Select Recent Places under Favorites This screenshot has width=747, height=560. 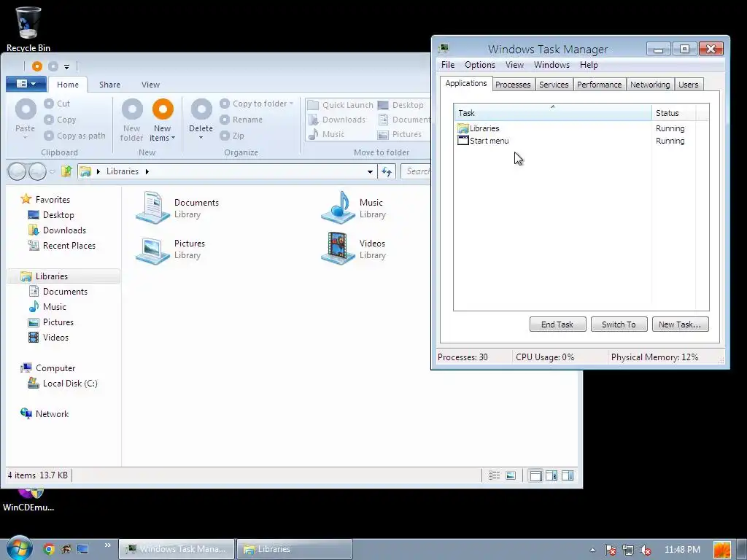[61, 245]
